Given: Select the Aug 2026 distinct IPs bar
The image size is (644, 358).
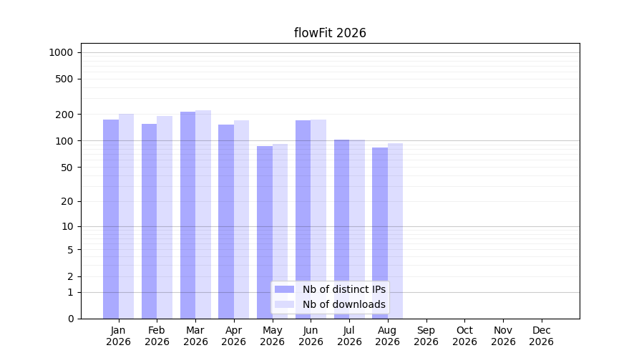Looking at the screenshot, I should coord(380,233).
